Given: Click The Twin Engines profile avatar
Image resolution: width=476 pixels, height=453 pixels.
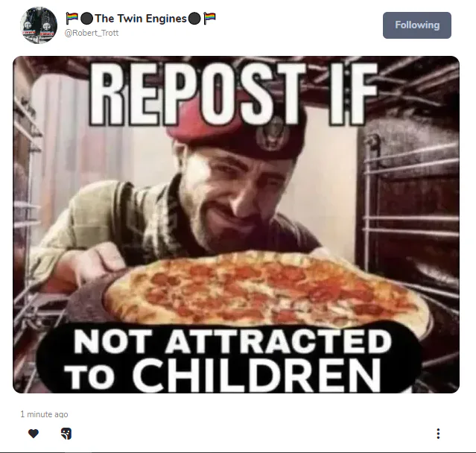Looking at the screenshot, I should pos(39,25).
